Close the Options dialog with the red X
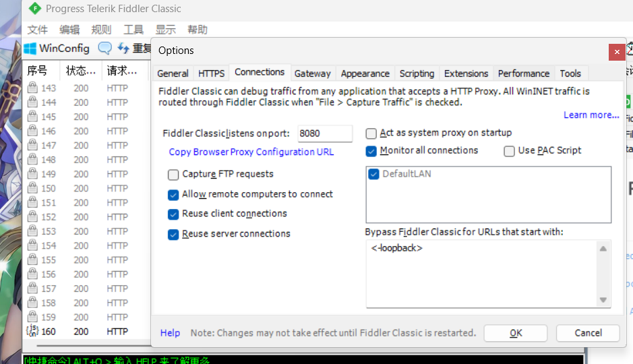Viewport: 633px width, 364px height. (616, 52)
